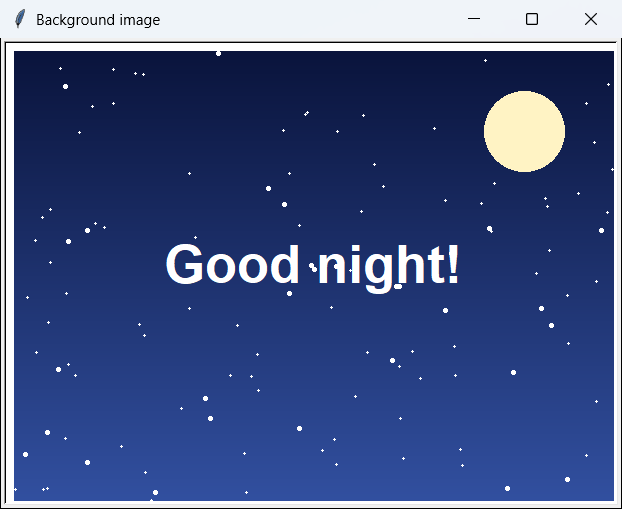Minimize the Background image window
The image size is (622, 509).
[474, 19]
